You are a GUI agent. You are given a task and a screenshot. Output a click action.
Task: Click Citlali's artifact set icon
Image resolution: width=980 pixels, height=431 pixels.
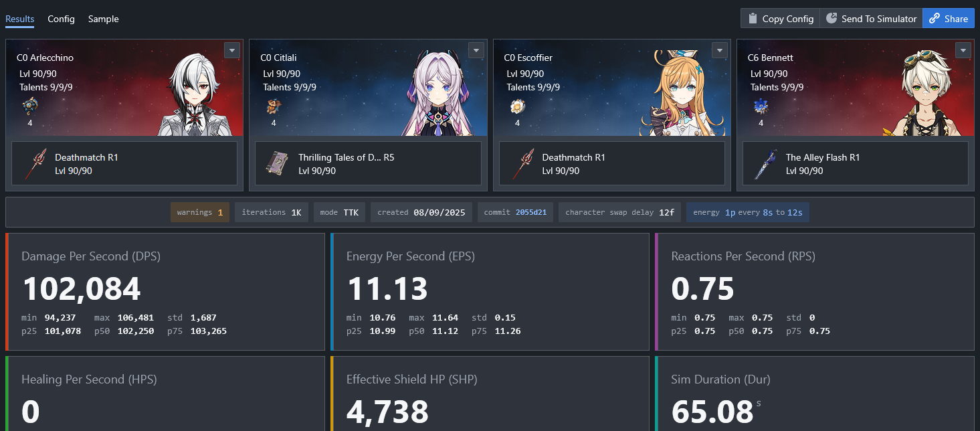[274, 106]
